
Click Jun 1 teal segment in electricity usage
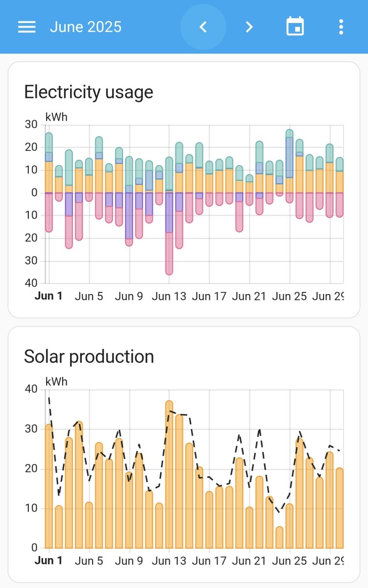pyautogui.click(x=48, y=142)
